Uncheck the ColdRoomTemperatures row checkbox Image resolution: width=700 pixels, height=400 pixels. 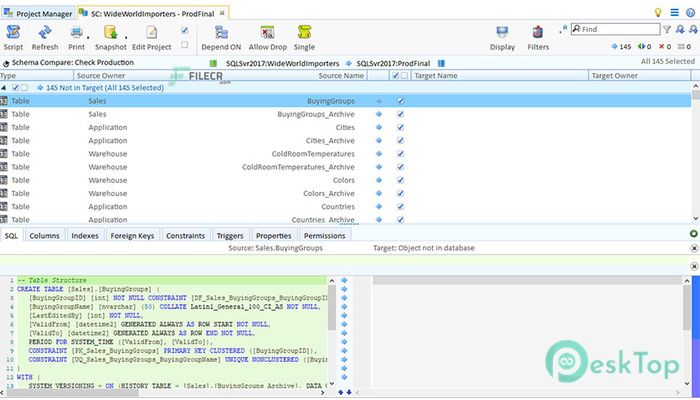pos(400,154)
